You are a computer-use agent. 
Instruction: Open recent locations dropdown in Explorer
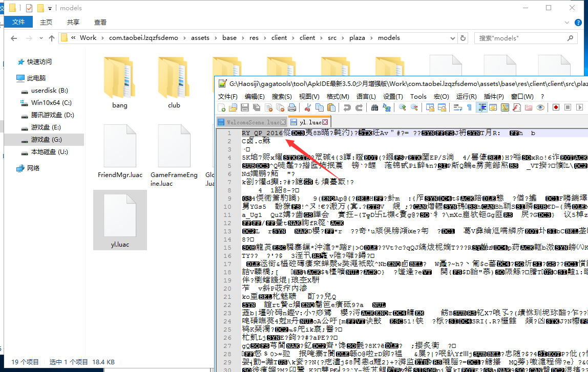click(x=40, y=38)
